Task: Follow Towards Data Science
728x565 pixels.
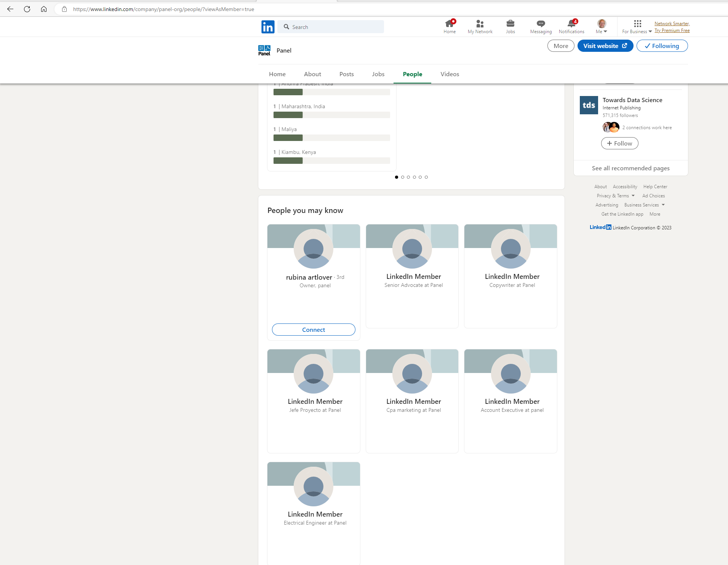Action: point(619,143)
